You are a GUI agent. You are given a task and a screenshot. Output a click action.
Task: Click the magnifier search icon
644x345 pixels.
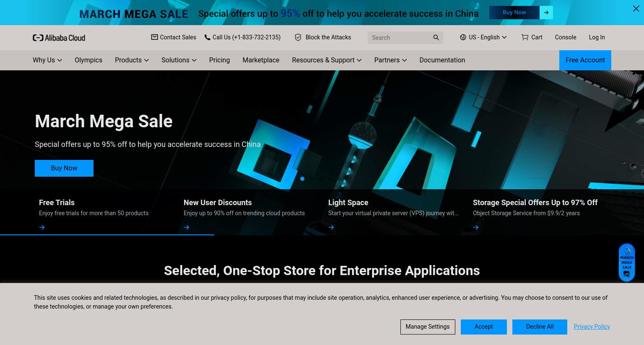click(436, 38)
